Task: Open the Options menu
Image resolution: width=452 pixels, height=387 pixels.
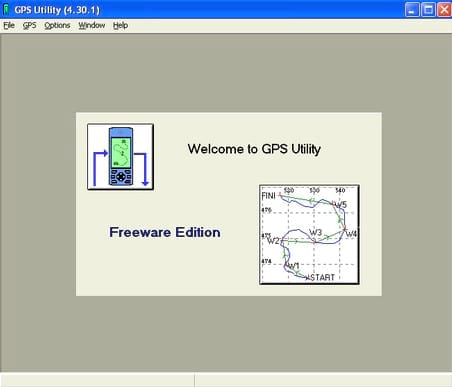Action: (57, 26)
